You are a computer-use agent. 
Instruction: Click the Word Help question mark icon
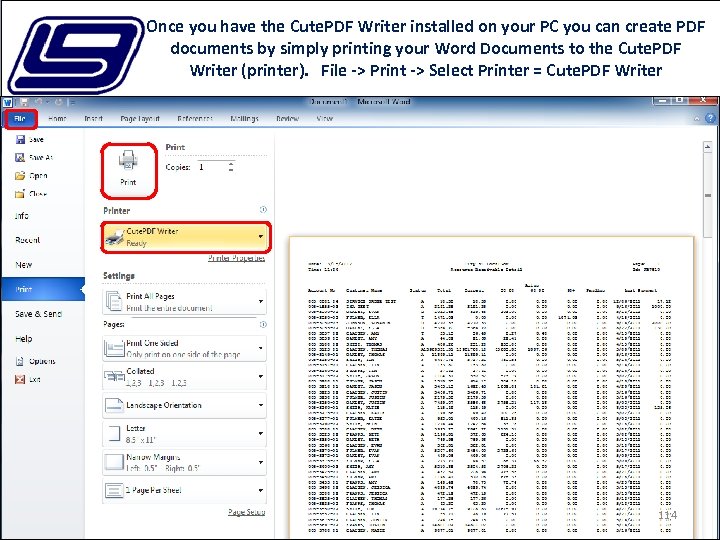[x=710, y=118]
